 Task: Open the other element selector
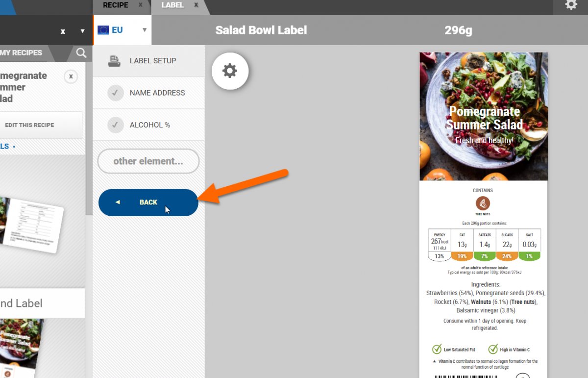click(148, 161)
